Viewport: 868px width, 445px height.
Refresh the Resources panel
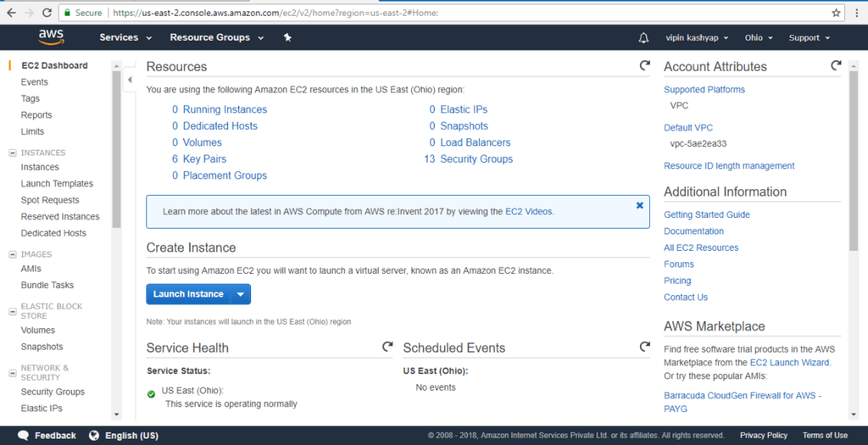pyautogui.click(x=645, y=65)
